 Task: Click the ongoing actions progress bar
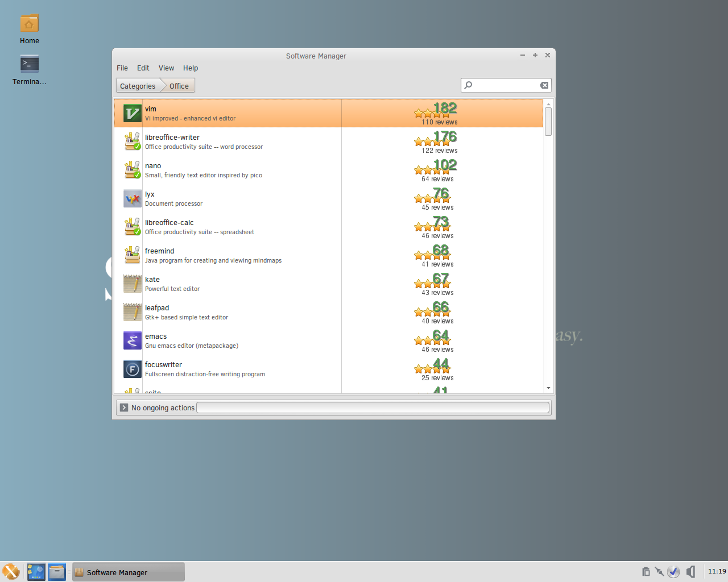(x=373, y=408)
